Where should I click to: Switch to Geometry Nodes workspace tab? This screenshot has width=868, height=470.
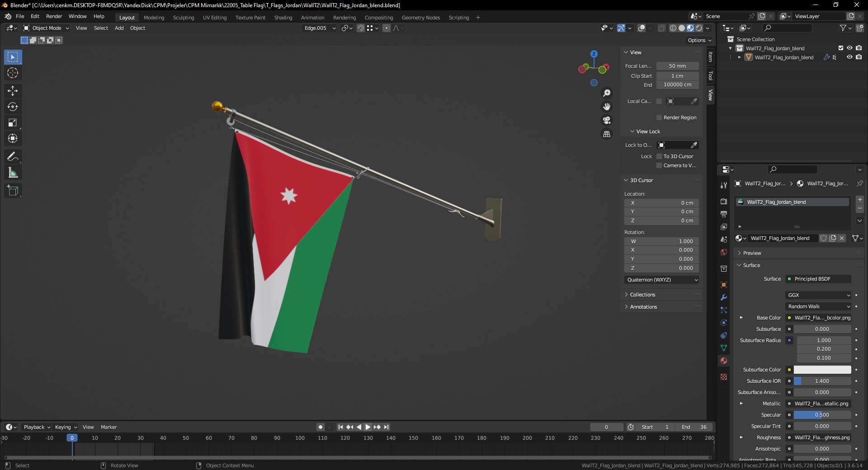tap(421, 18)
